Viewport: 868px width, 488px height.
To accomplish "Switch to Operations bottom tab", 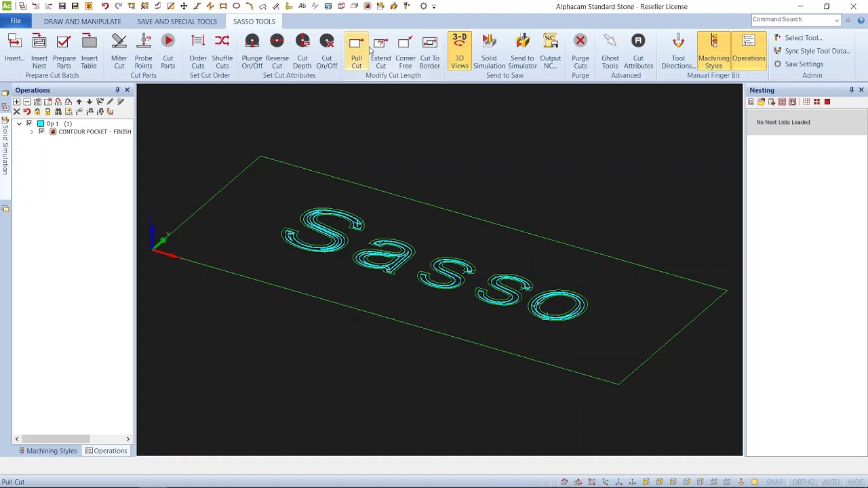I will [106, 451].
